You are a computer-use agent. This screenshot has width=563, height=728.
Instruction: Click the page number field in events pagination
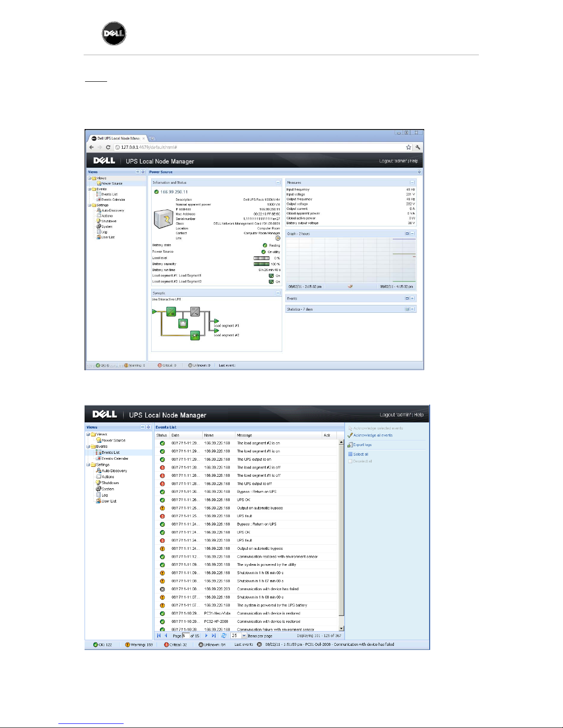click(186, 636)
